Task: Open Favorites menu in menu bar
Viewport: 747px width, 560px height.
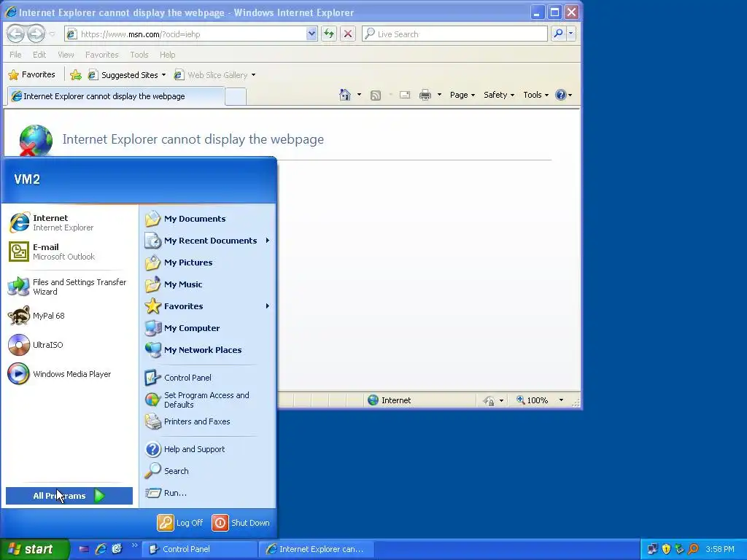Action: click(x=102, y=55)
